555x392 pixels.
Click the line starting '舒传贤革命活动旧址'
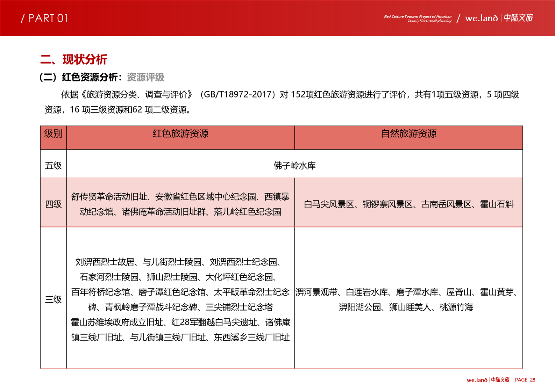point(180,197)
